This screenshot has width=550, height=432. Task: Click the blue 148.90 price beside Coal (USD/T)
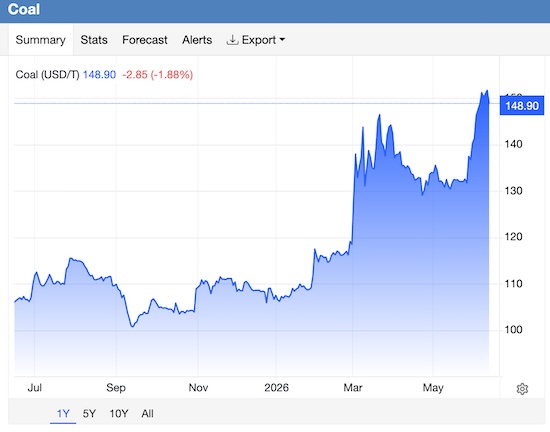99,75
